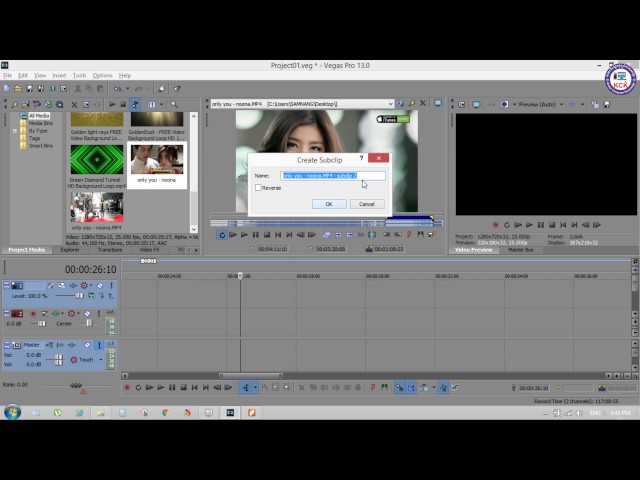Open the auto ripple dropdown arrow
The width and height of the screenshot is (640, 480).
pyautogui.click(x=434, y=387)
